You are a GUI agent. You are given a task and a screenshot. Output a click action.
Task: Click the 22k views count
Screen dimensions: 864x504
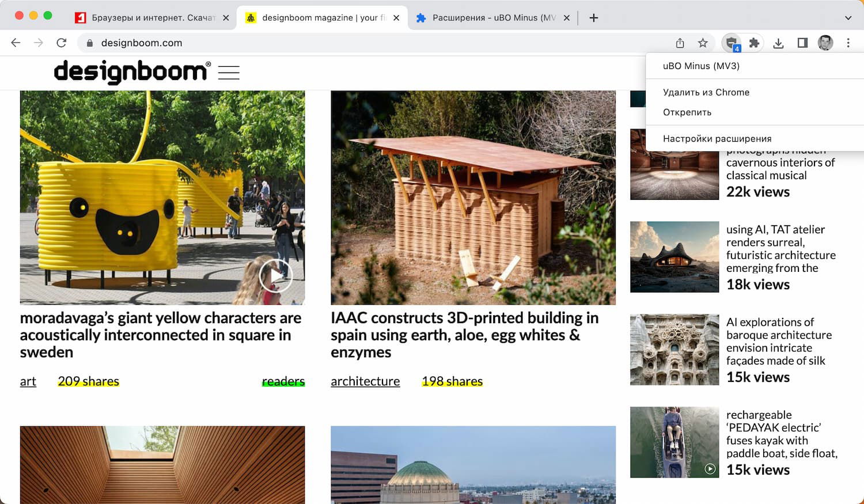758,192
